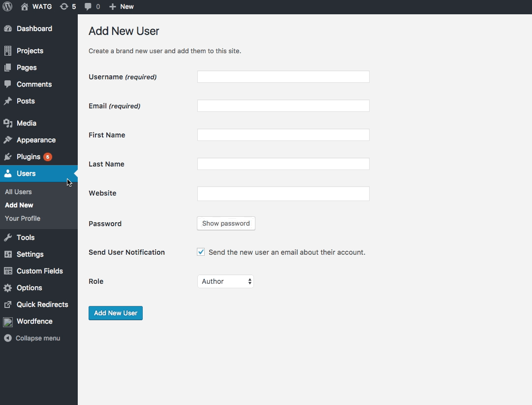Uncheck the Send User Notification checkbox
The height and width of the screenshot is (405, 532).
tap(201, 252)
